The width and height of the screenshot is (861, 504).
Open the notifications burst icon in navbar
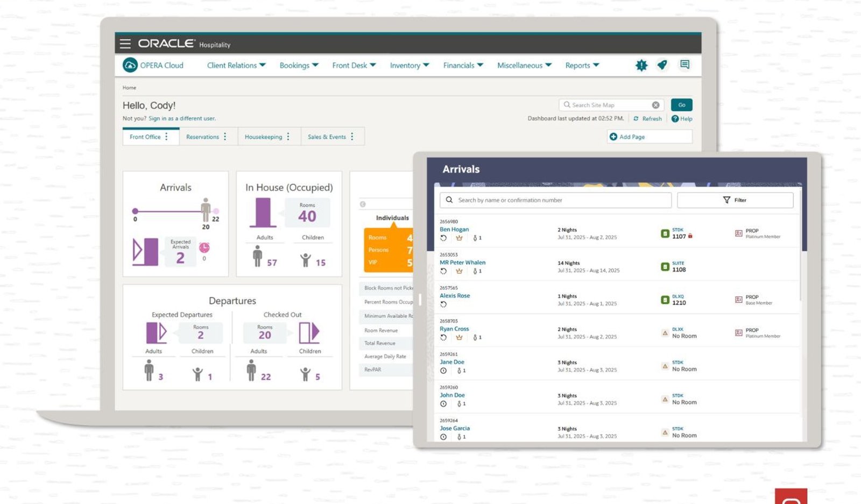641,65
